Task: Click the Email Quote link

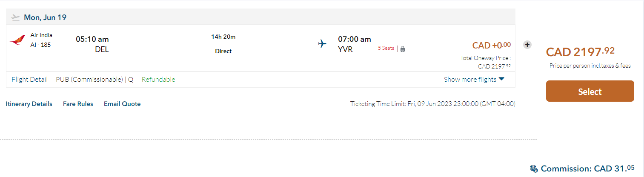Action: (122, 104)
